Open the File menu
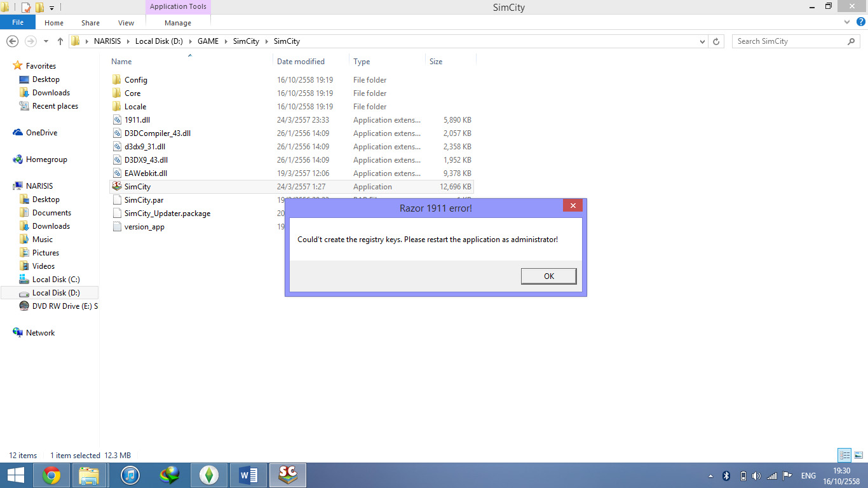The image size is (868, 488). (x=18, y=22)
